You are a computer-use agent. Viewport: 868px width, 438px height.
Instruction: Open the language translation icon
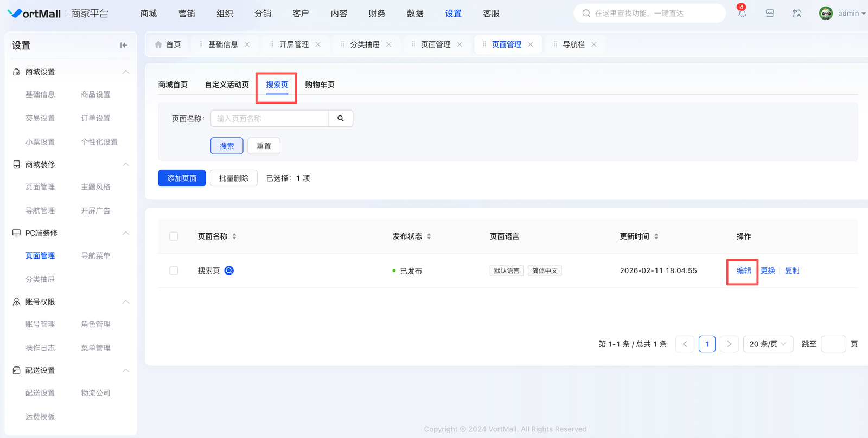click(x=796, y=14)
